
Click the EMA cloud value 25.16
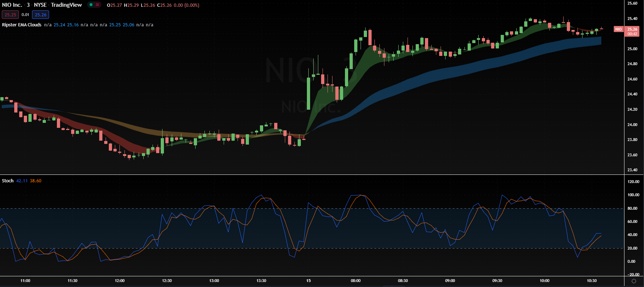[73, 25]
